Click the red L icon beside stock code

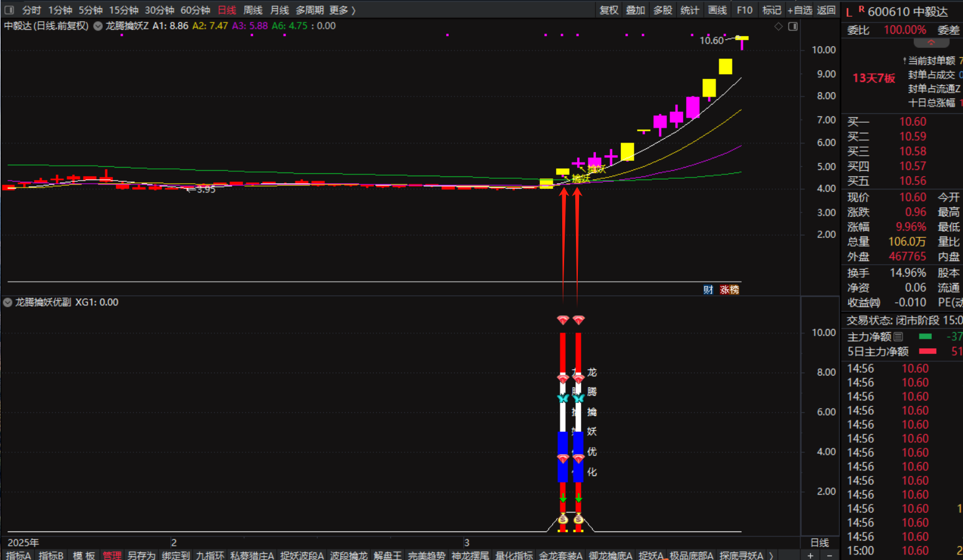click(848, 12)
